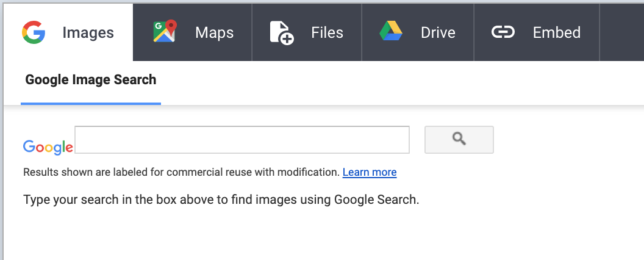The image size is (644, 260).
Task: Click the Google logo beside the search box
Action: [48, 147]
